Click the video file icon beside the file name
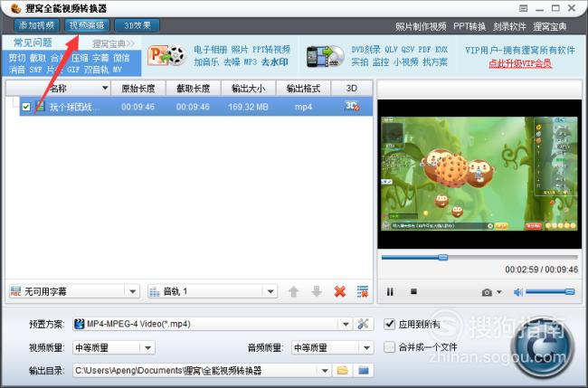 [40, 107]
